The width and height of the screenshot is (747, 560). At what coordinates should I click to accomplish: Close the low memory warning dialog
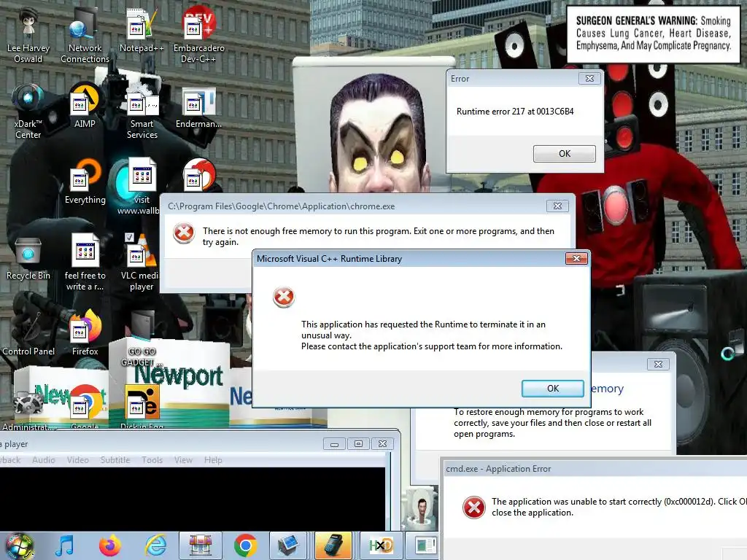[659, 364]
